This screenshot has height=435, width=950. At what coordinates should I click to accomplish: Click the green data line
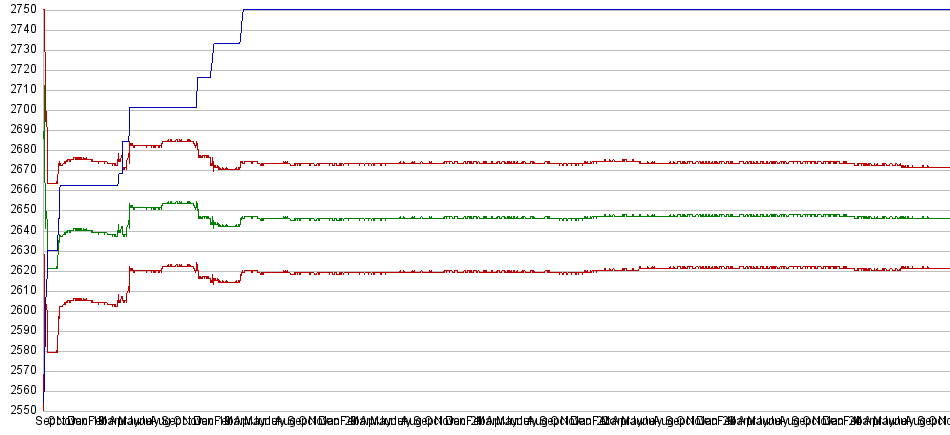pos(500,217)
